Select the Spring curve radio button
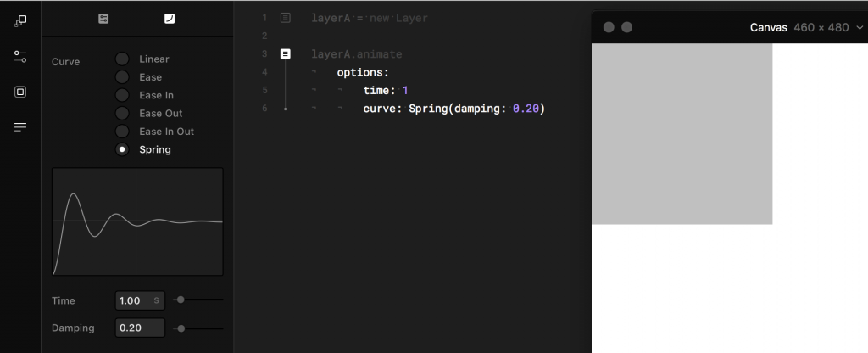 (122, 149)
